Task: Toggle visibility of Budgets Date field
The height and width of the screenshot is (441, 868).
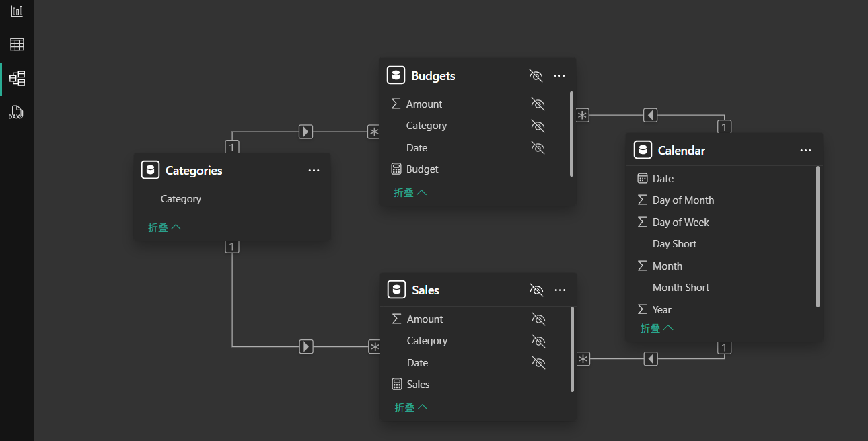Action: [x=537, y=148]
